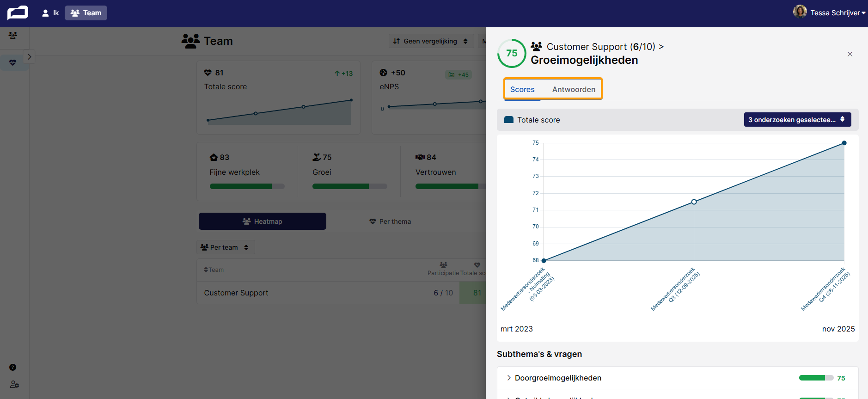Viewport: 868px width, 399px height.
Task: Click the Groei theme icon
Action: tap(317, 157)
